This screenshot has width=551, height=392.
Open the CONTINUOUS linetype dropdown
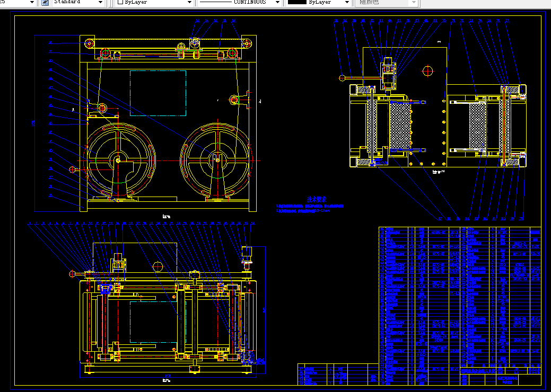pyautogui.click(x=240, y=3)
